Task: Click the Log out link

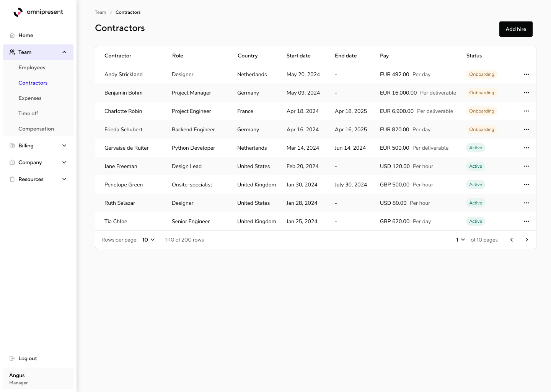Action: tap(28, 358)
